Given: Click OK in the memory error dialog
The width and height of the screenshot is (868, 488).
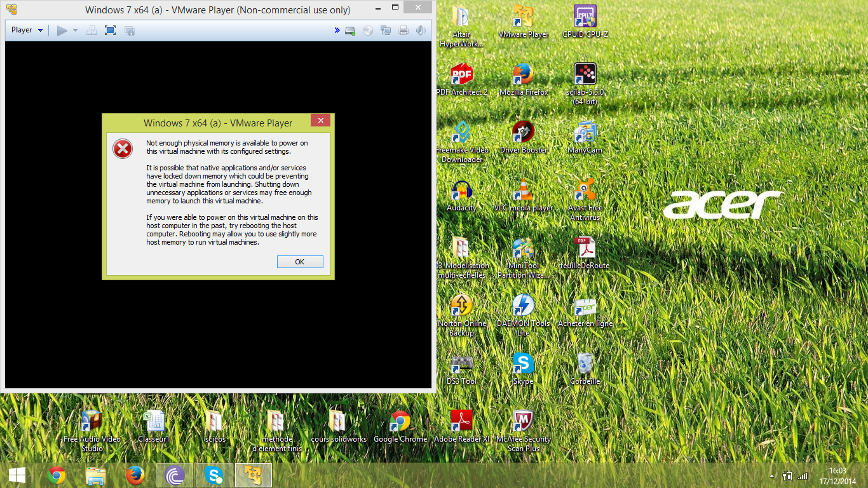Looking at the screenshot, I should pos(300,262).
